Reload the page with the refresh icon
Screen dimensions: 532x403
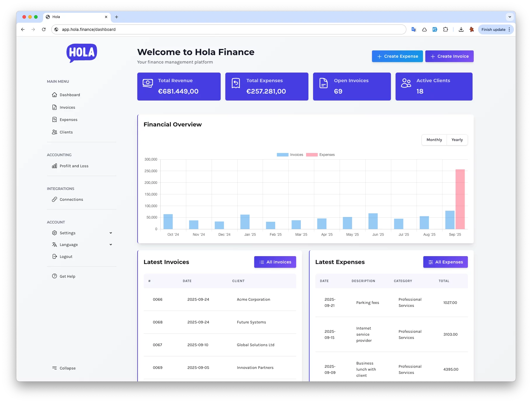(x=44, y=29)
